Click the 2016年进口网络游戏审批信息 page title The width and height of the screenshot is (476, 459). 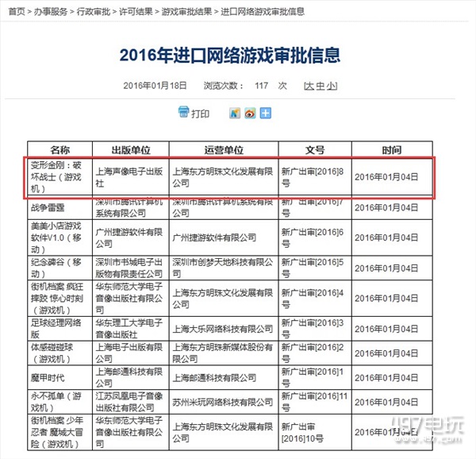230,56
